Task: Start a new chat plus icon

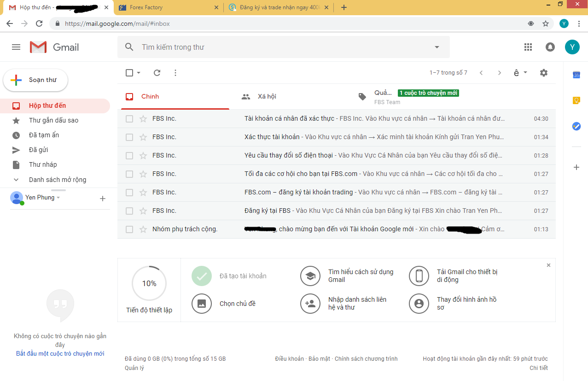Action: point(103,199)
